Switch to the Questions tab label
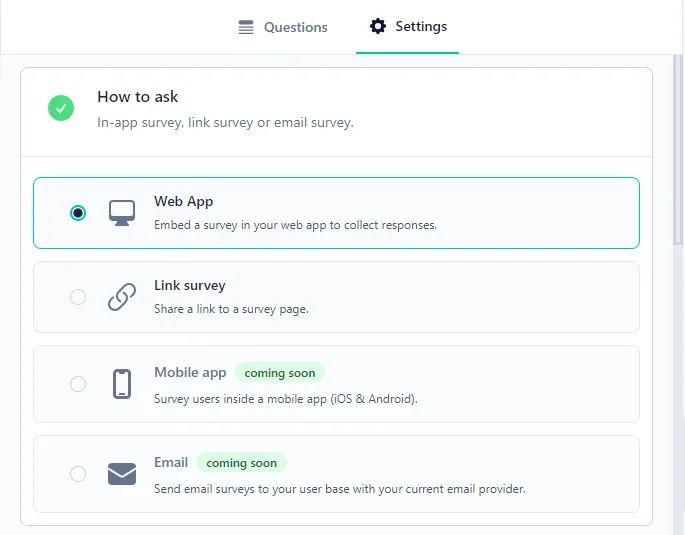This screenshot has width=685, height=535. [295, 27]
